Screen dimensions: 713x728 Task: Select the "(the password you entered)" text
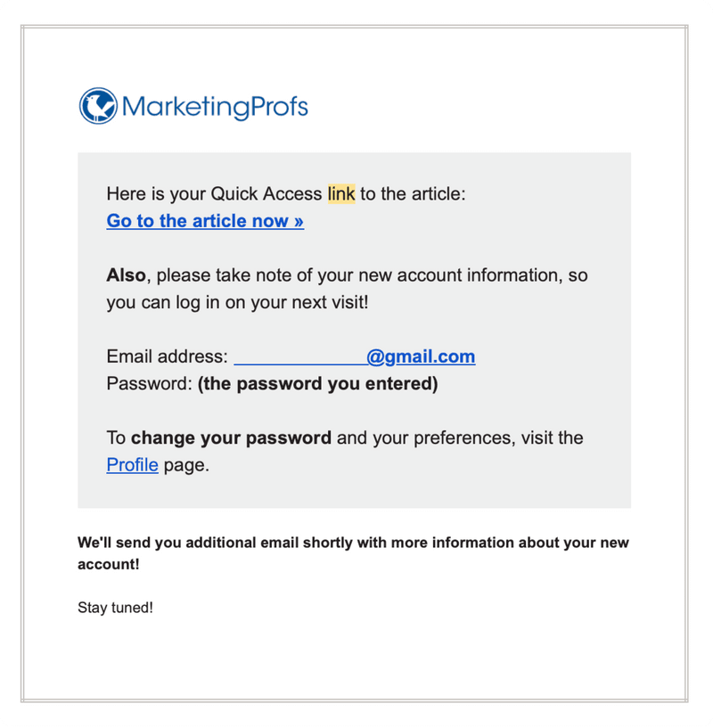click(x=317, y=384)
